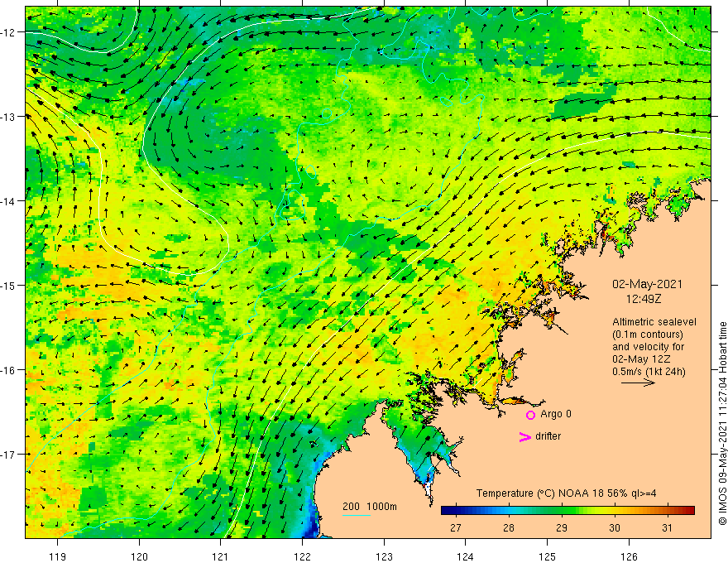Click the '200 1000m' depth label
This screenshot has height=563, width=728.
(370, 507)
